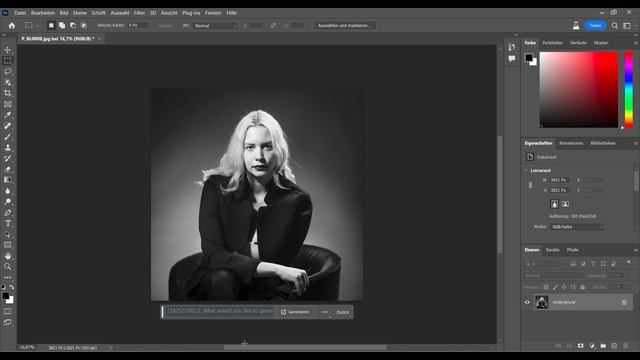Select the Path Selection tool
The width and height of the screenshot is (640, 360).
coord(8,234)
